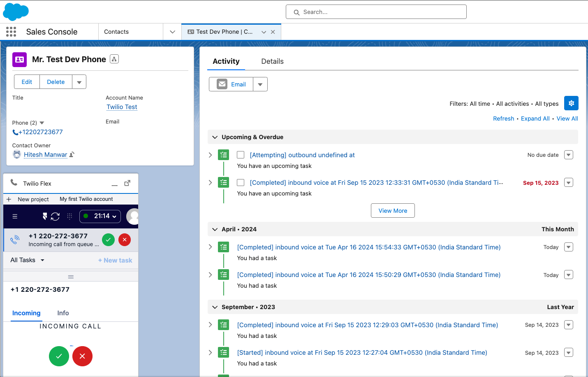Open the Test Dev Phone tab dropdown

[x=264, y=32]
